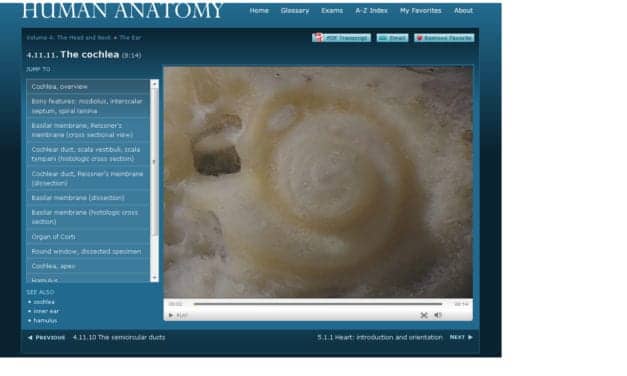Go to the Exams section
Viewport: 627px width, 376px height.
pyautogui.click(x=332, y=11)
